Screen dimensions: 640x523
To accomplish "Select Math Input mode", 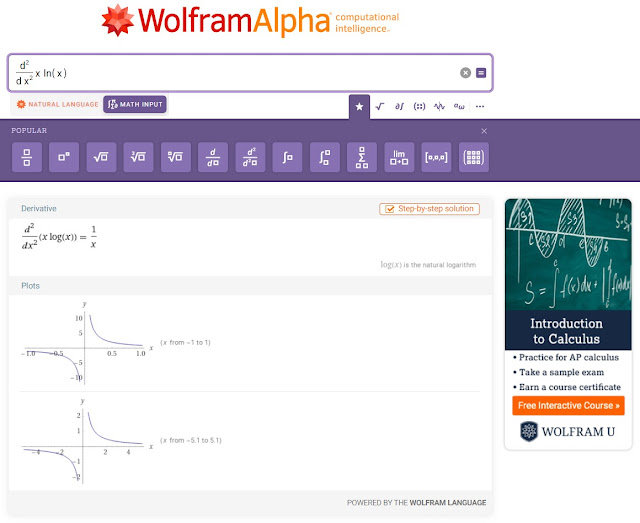I will pyautogui.click(x=135, y=104).
